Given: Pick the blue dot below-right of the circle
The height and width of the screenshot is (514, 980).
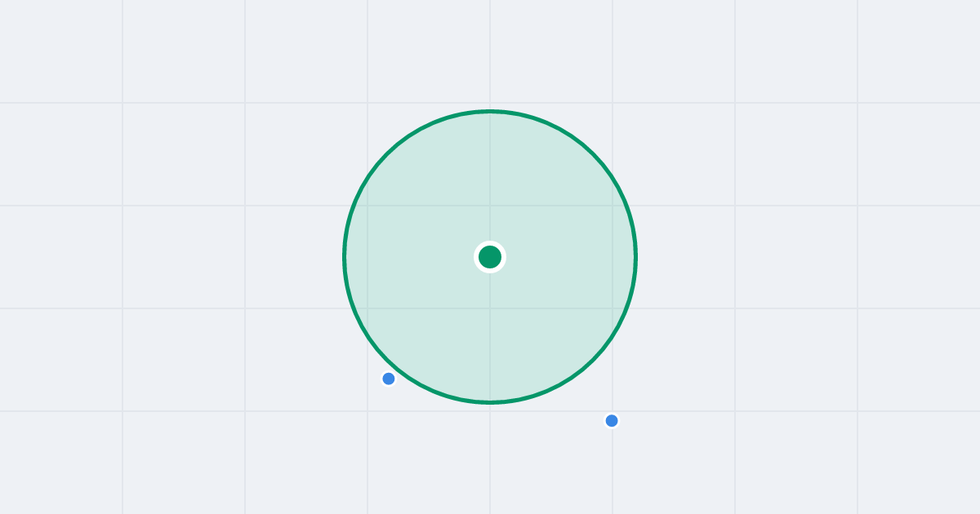Looking at the screenshot, I should [x=612, y=421].
